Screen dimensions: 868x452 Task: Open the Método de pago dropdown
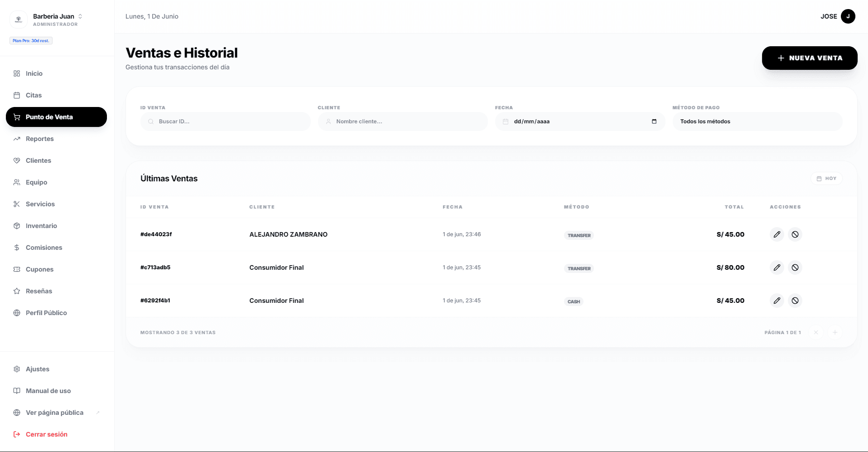click(x=757, y=122)
